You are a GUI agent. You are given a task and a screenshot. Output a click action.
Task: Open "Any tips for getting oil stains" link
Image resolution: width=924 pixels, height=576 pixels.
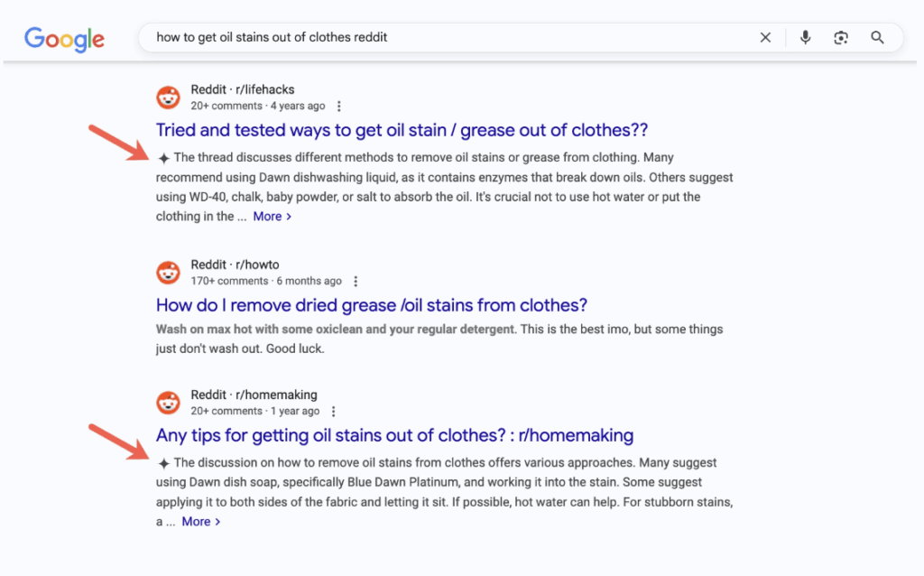tap(394, 435)
